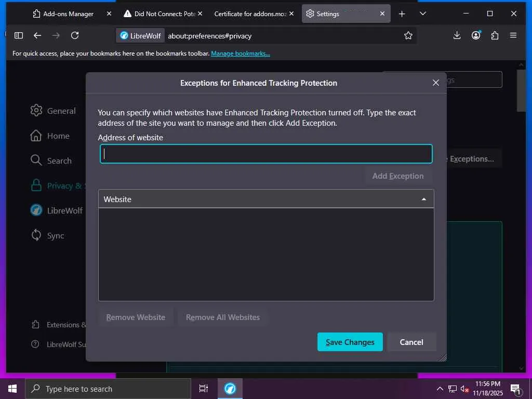Click the address bar URL text
The height and width of the screenshot is (399, 532).
(210, 36)
